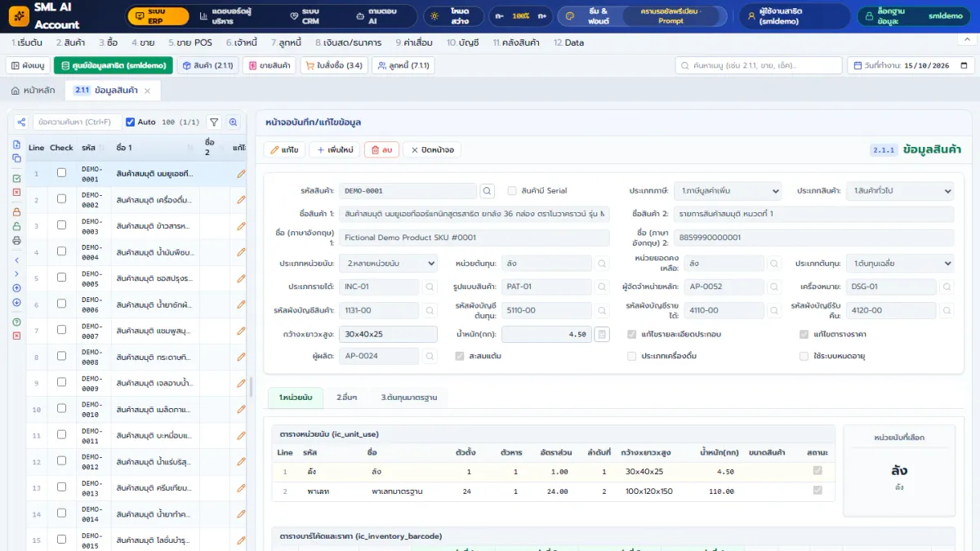Open the ประเภทภาษี dropdown
980x551 pixels.
click(x=728, y=191)
